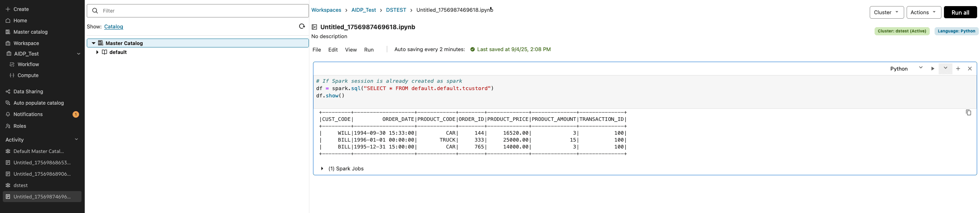Copy cell output with copy icon
Viewport: 980px width, 213px height.
(x=968, y=112)
